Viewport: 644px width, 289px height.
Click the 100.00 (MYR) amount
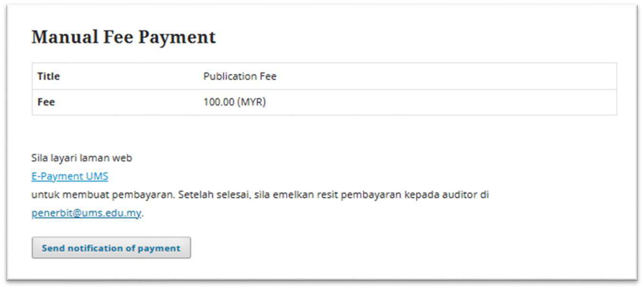pos(234,102)
